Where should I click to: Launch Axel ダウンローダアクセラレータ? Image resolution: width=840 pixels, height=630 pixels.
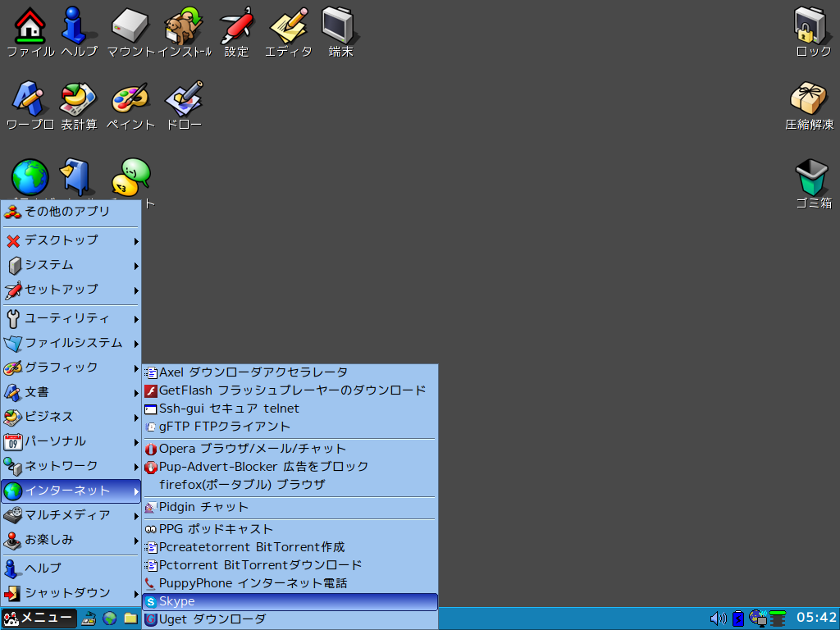pos(290,373)
